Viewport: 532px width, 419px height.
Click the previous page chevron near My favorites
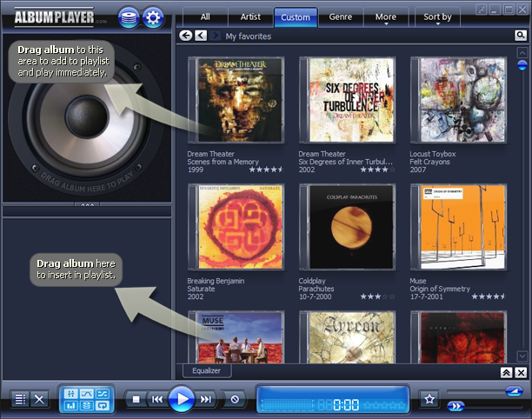(x=201, y=36)
